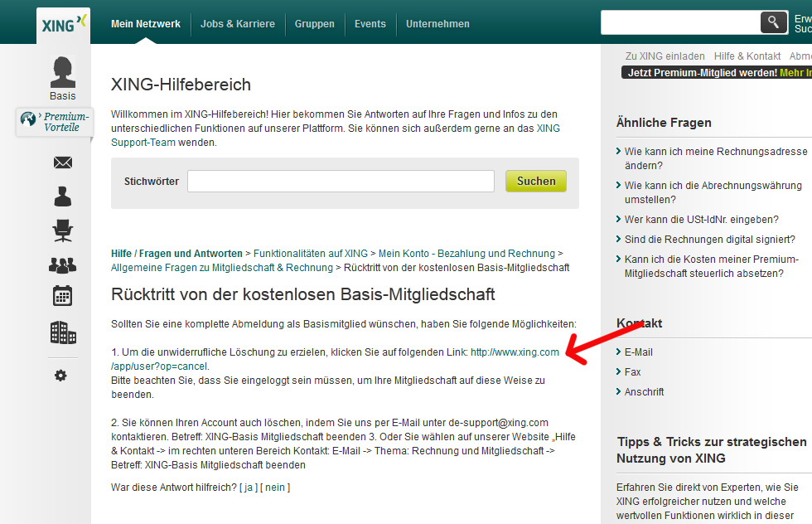The image size is (812, 524).
Task: Open question about Premium-Mitgliedschaft steuerlich absetzen
Action: (x=711, y=266)
